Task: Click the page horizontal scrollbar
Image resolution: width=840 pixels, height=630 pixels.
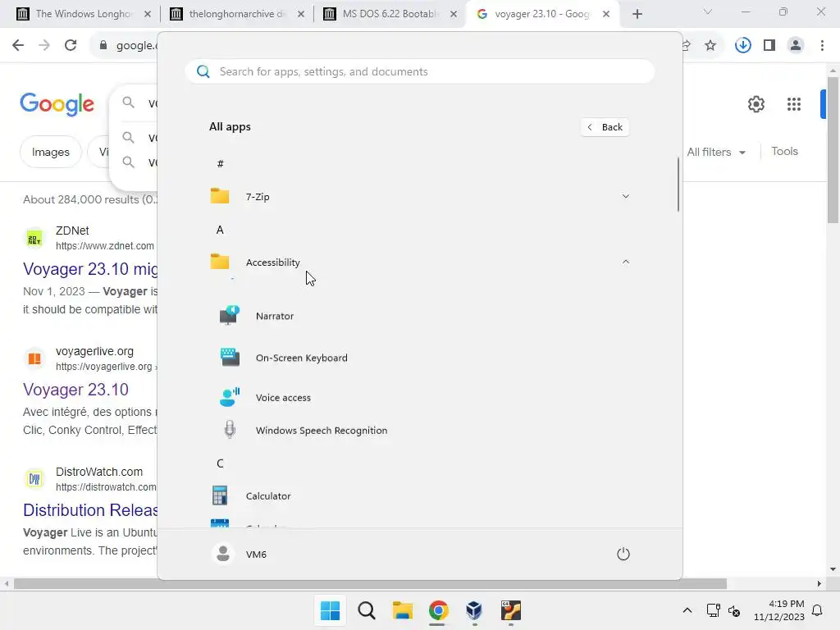Action: [x=370, y=583]
